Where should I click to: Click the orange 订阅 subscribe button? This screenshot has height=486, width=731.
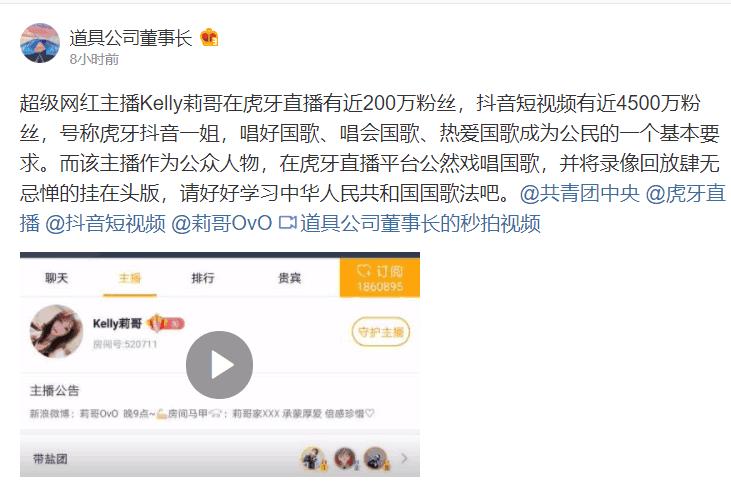click(379, 278)
